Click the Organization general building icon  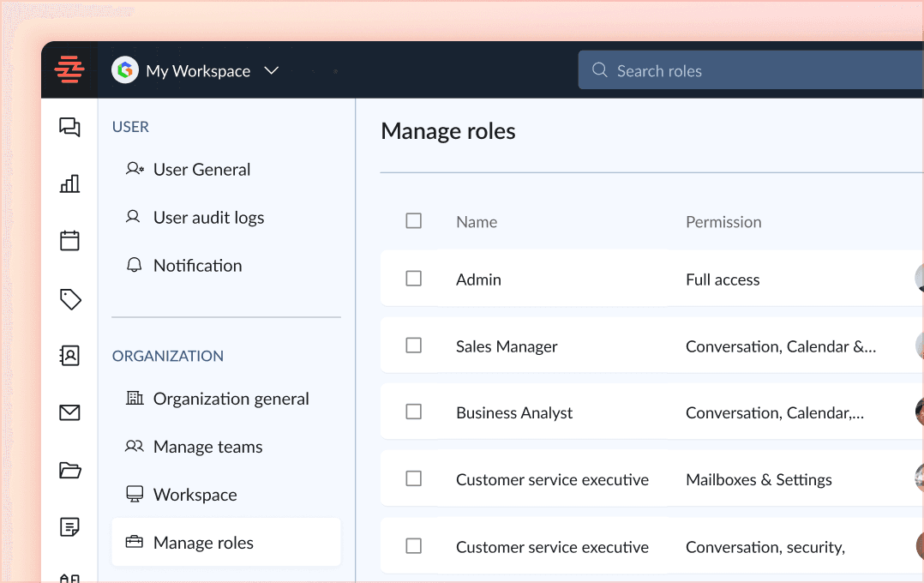pos(135,398)
